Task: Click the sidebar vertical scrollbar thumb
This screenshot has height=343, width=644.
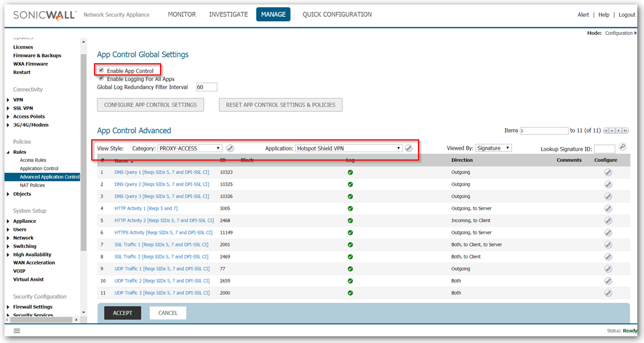Action: pyautogui.click(x=84, y=152)
